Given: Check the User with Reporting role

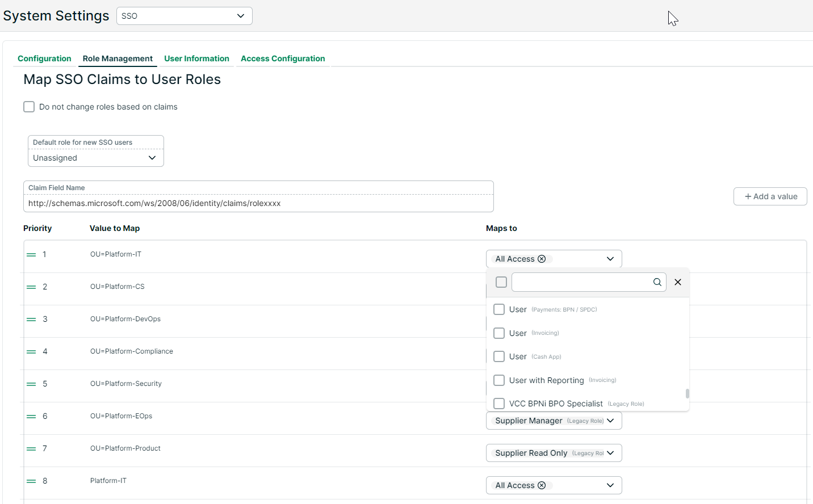Looking at the screenshot, I should [x=499, y=380].
